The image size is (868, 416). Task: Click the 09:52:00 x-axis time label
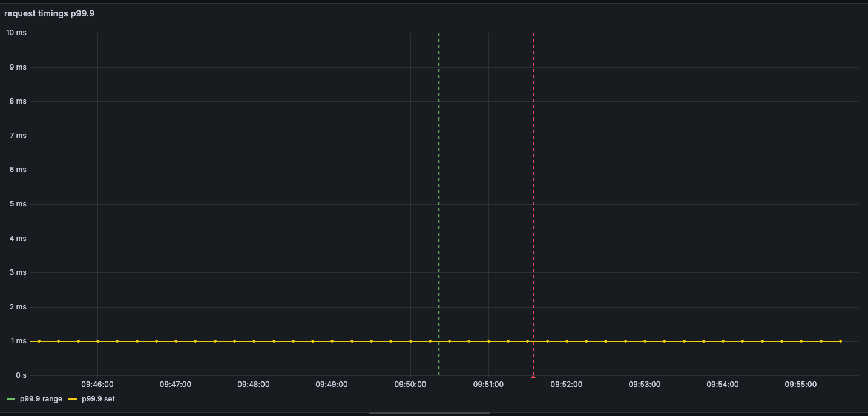pos(567,385)
